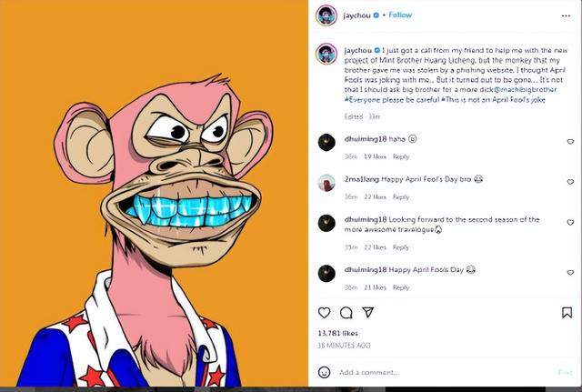Follow jaychou
The height and width of the screenshot is (392, 582).
pyautogui.click(x=400, y=15)
